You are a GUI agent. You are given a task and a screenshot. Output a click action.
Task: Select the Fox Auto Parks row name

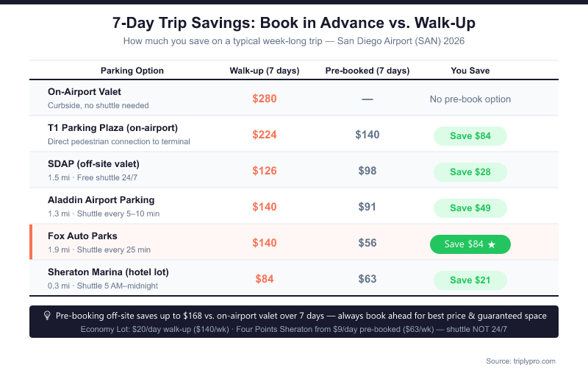pos(82,236)
